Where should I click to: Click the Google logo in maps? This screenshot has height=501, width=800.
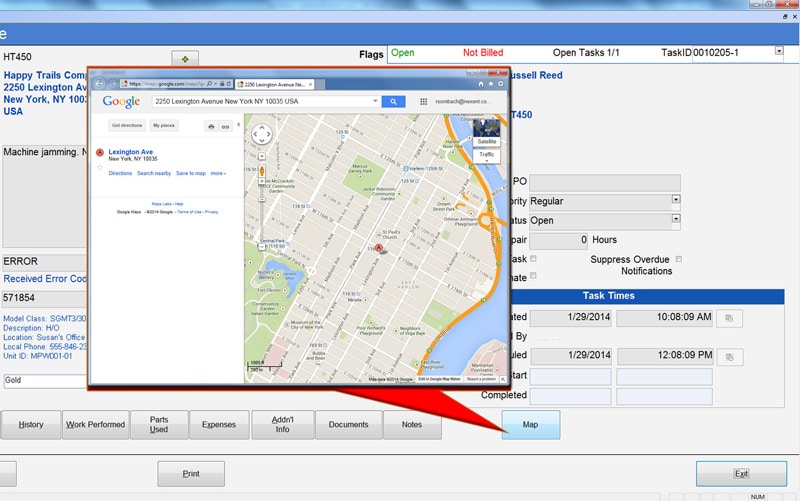point(121,102)
